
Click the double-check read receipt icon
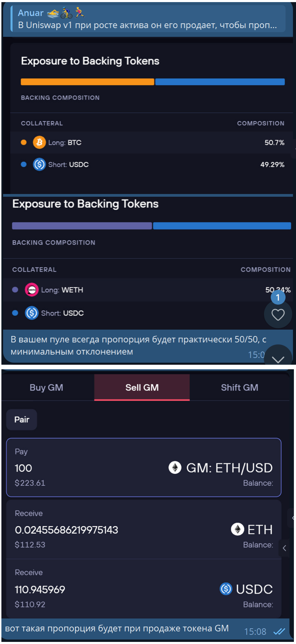[x=279, y=631]
